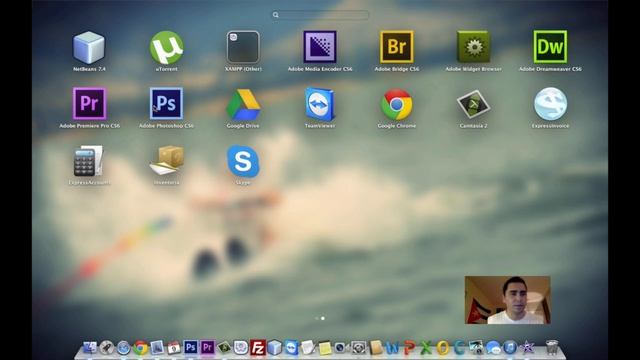Launch the Inventoria app
This screenshot has height=360, width=640.
click(x=167, y=161)
